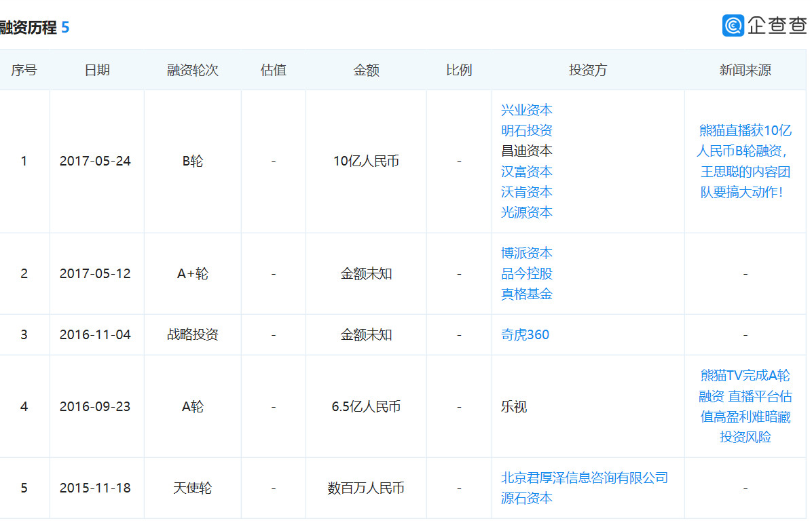
Task: Click the 融资历程 section heading
Action: [x=29, y=28]
